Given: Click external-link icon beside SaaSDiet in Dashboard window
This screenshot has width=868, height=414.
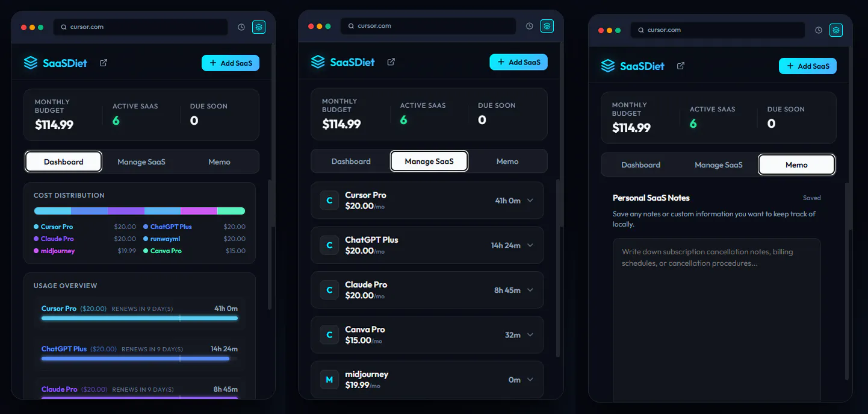Looking at the screenshot, I should pyautogui.click(x=104, y=63).
